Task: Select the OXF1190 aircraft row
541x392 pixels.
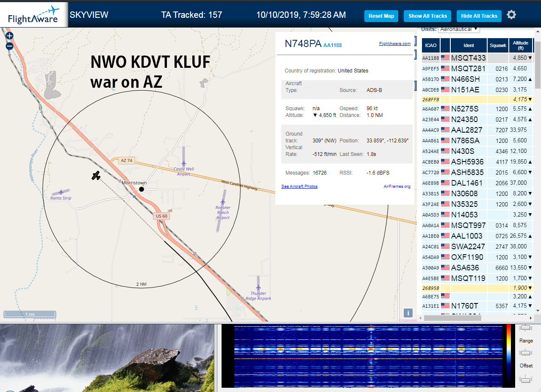Action: click(477, 257)
